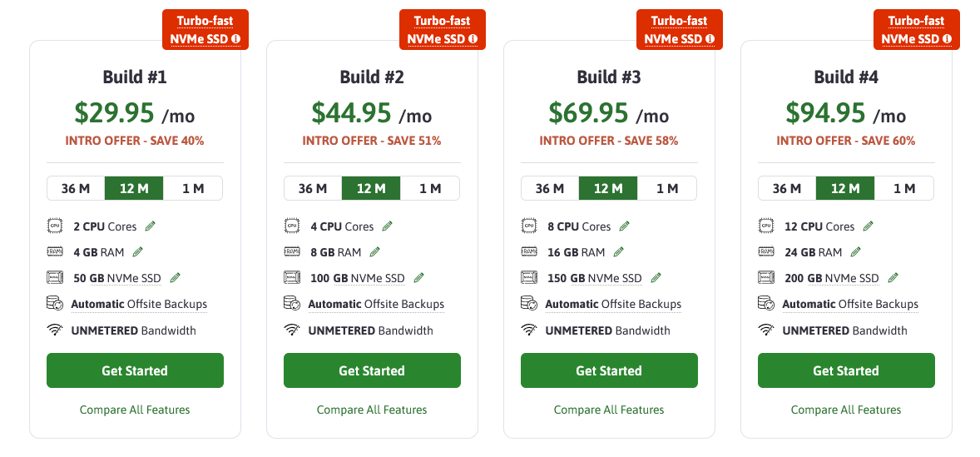Click edit pencil beside 150 GB NVMe SSD

click(x=656, y=278)
